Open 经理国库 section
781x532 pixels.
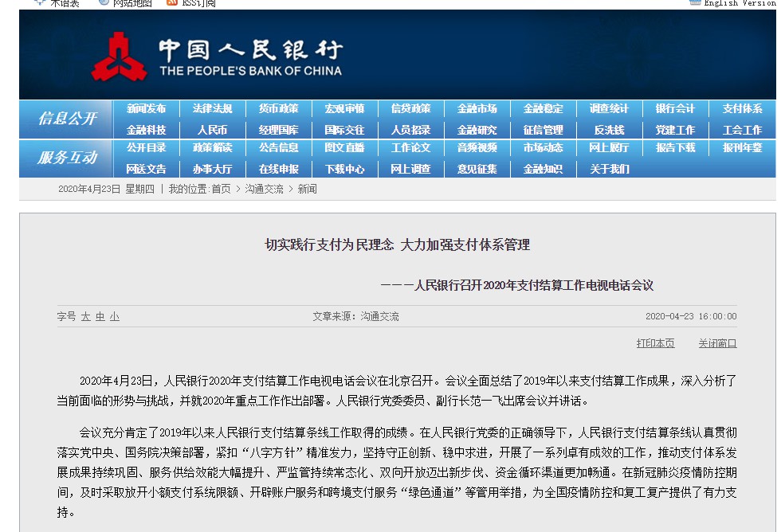click(278, 130)
